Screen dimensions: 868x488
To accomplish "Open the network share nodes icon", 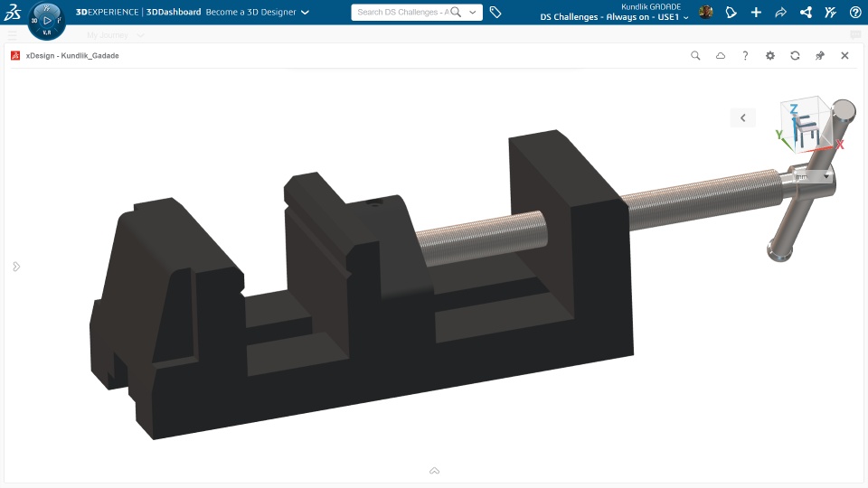I will coord(806,12).
